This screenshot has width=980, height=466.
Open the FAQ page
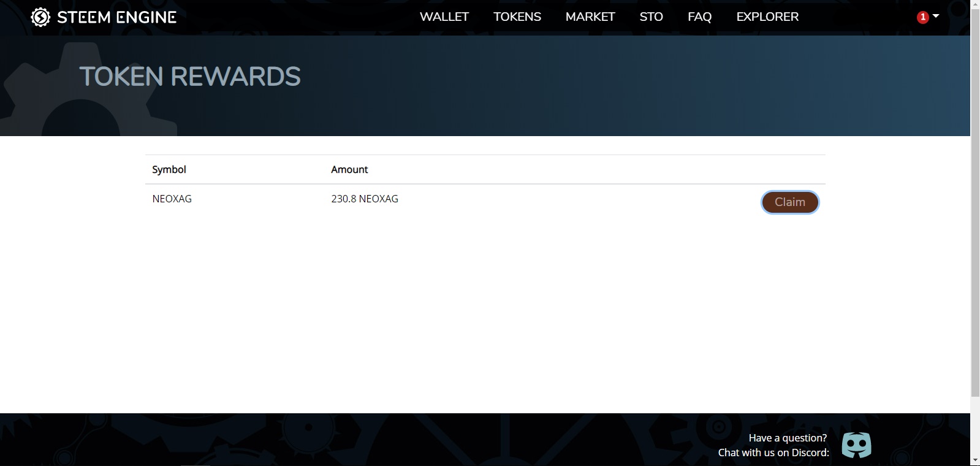click(699, 17)
